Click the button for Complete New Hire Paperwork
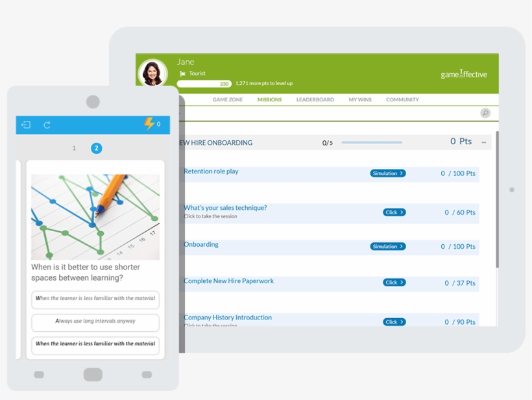This screenshot has height=400, width=532. click(x=394, y=282)
